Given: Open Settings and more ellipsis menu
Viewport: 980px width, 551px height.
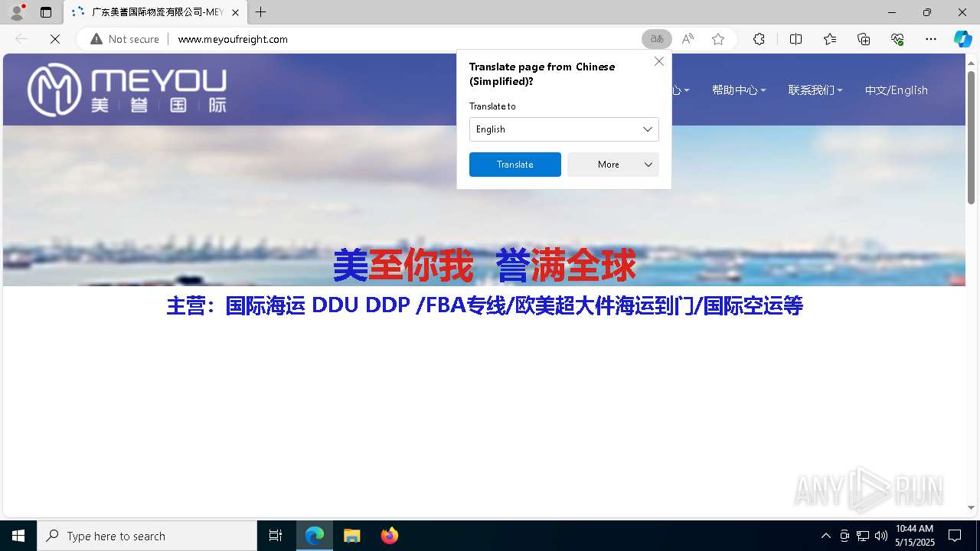Looking at the screenshot, I should [x=931, y=39].
